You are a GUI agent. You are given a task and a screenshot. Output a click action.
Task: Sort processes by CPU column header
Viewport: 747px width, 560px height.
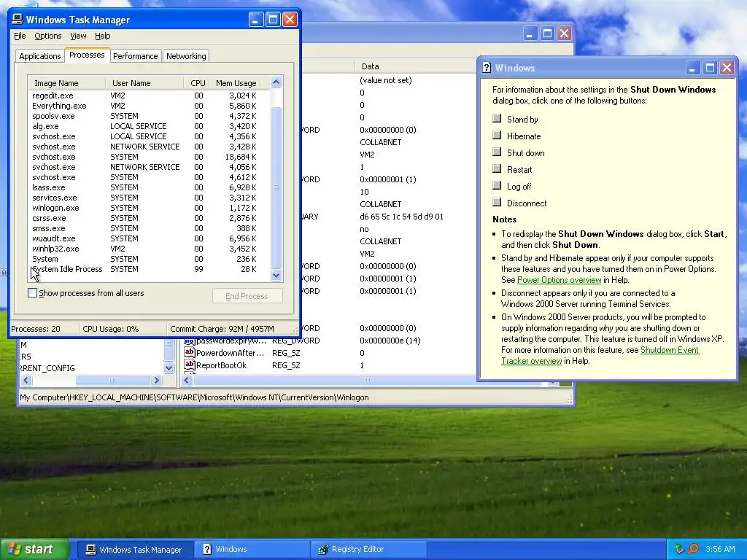point(196,83)
